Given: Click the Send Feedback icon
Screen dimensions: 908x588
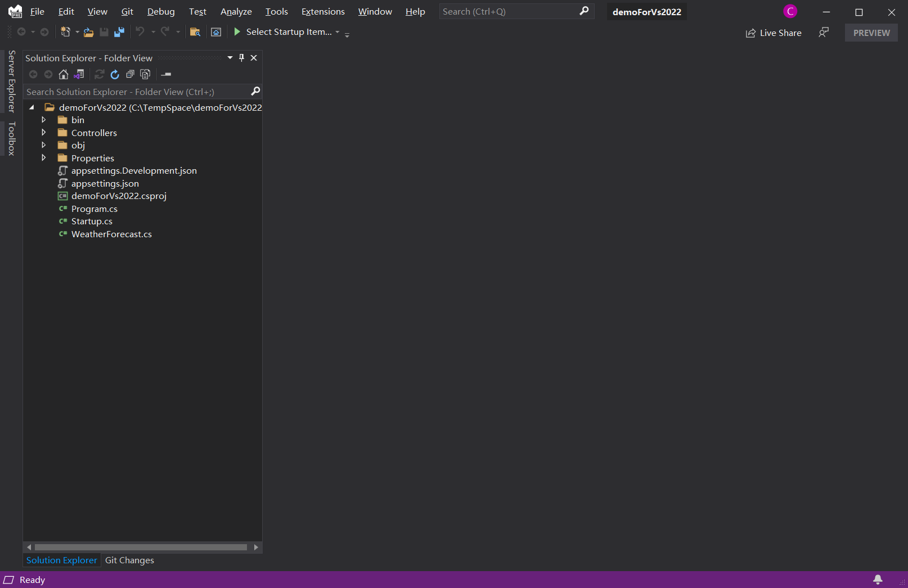Looking at the screenshot, I should pyautogui.click(x=824, y=33).
